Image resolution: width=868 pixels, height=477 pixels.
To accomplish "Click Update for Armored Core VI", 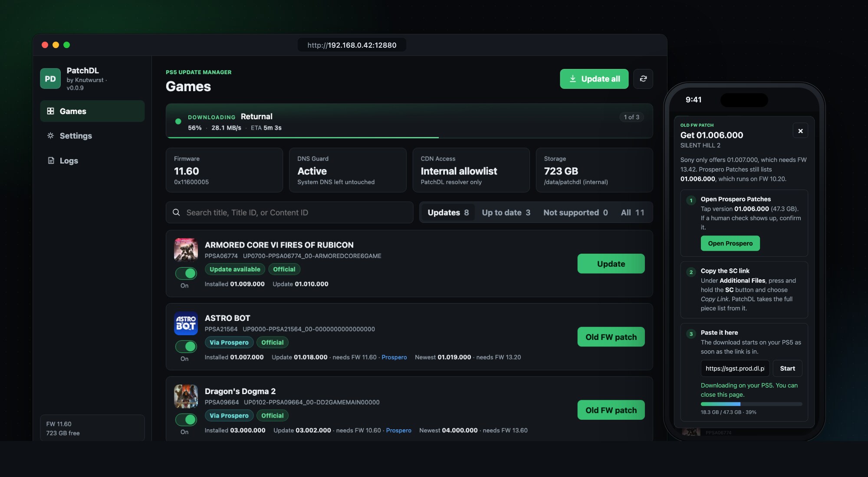I will point(611,264).
